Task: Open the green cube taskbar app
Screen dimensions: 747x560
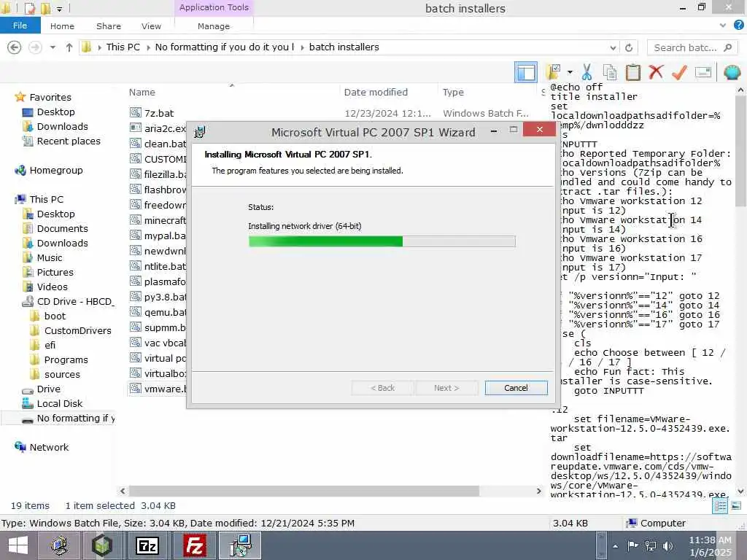Action: click(x=102, y=545)
